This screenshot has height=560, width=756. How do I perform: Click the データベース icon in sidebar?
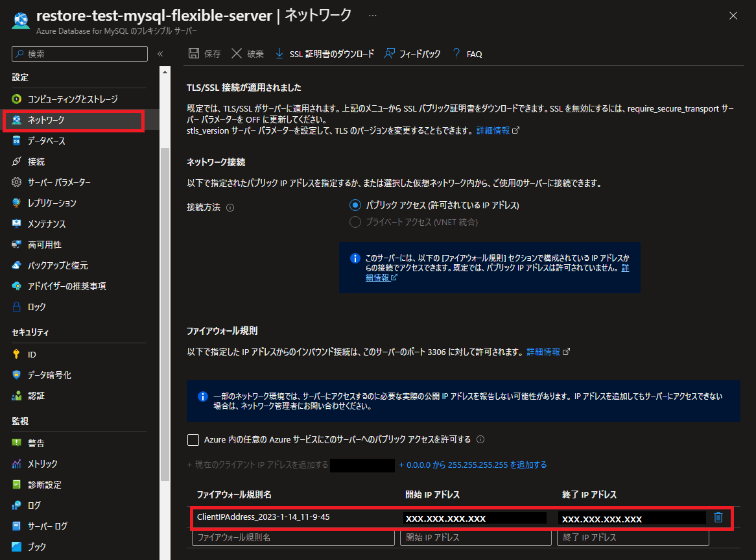[16, 140]
